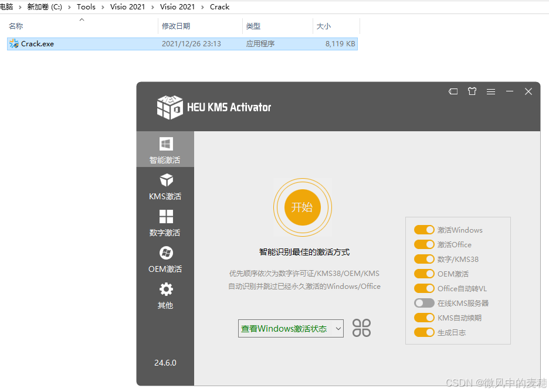Image resolution: width=549 pixels, height=392 pixels.
Task: Toggle OEM激活 switch
Action: (x=424, y=274)
